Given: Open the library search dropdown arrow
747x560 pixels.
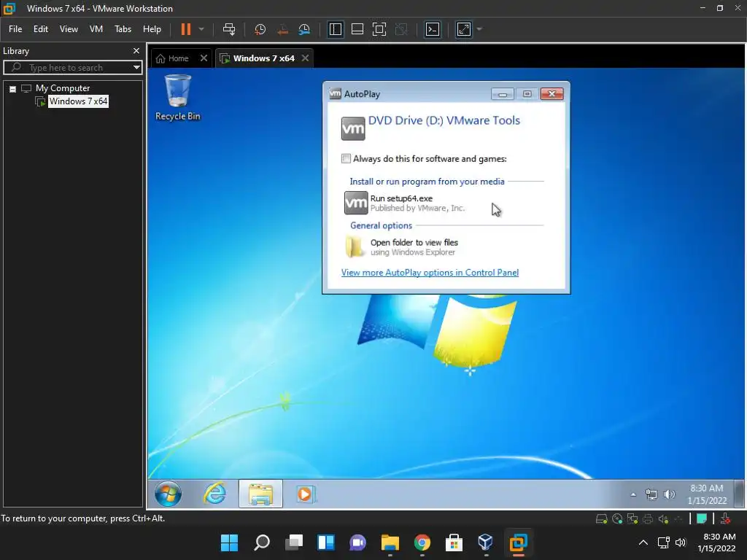Looking at the screenshot, I should point(136,68).
